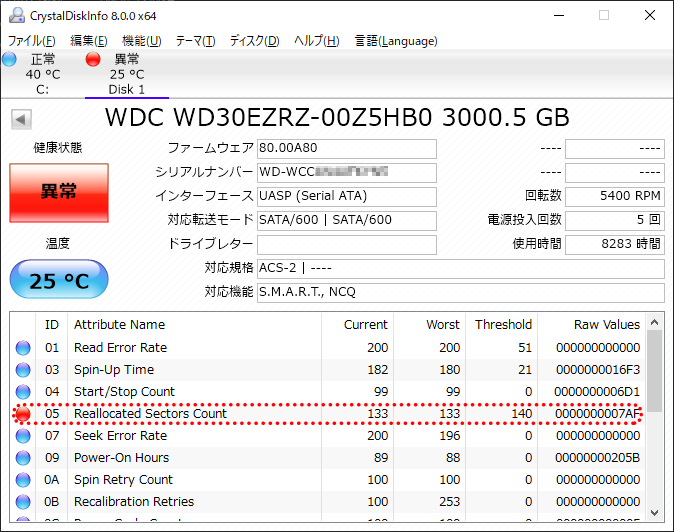The width and height of the screenshot is (674, 532).
Task: Click the blue status icon for Seek Error Rate
Action: click(23, 436)
